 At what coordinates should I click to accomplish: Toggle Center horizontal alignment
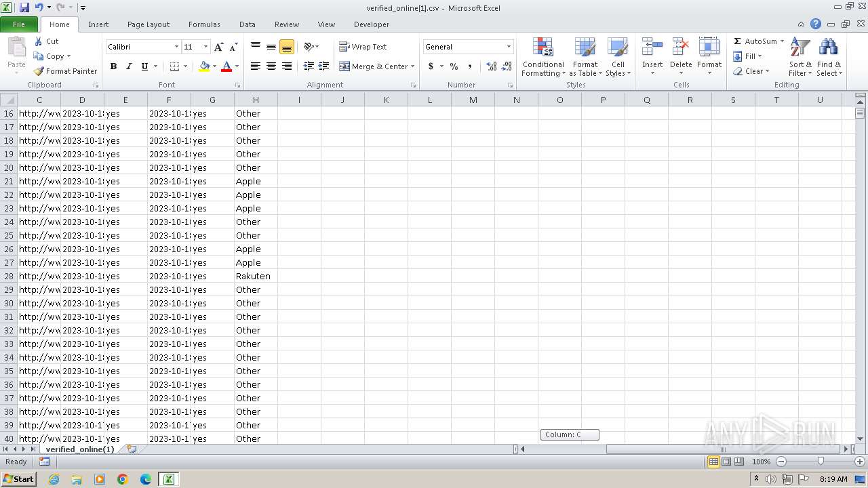(271, 66)
